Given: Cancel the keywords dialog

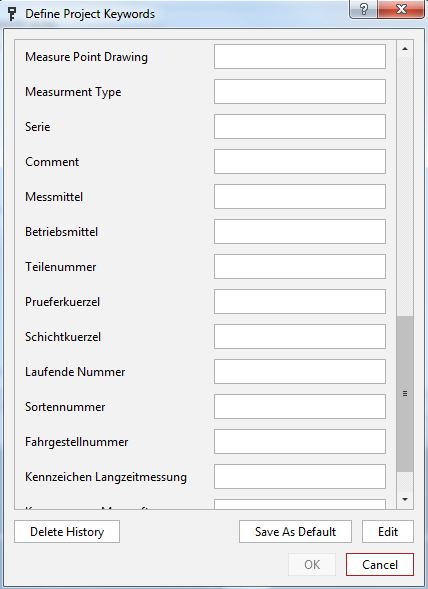Looking at the screenshot, I should pos(380,565).
